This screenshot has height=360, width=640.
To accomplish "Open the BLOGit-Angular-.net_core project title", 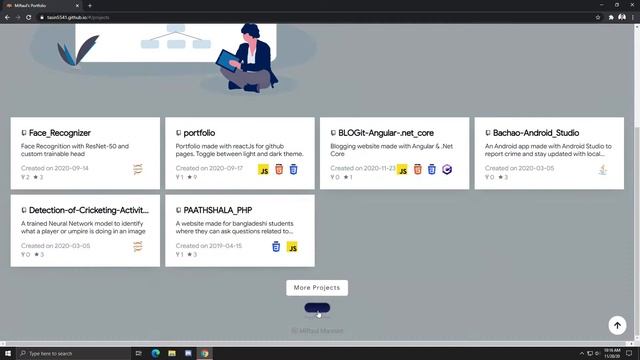I will point(386,133).
